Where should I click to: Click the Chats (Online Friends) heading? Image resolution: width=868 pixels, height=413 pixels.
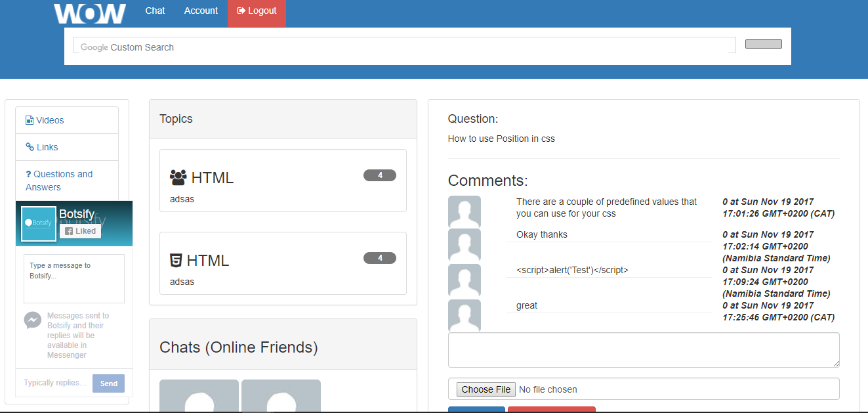239,347
